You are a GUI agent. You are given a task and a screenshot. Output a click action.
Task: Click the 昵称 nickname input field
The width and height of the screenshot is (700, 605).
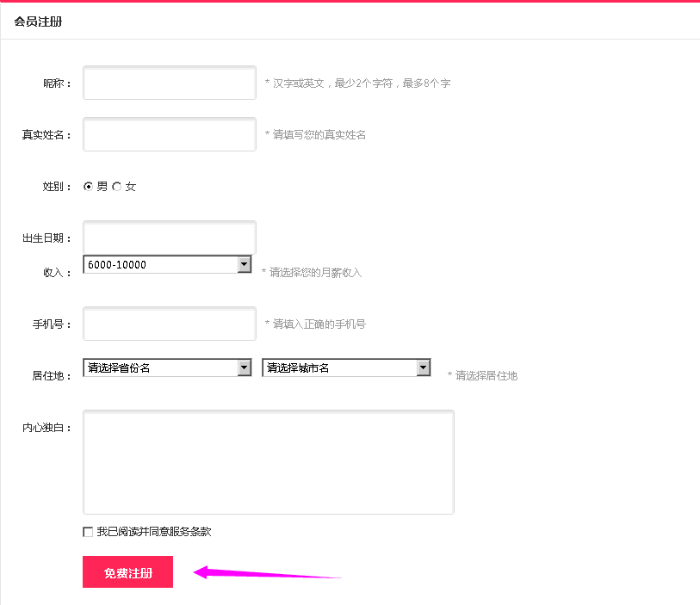(170, 83)
